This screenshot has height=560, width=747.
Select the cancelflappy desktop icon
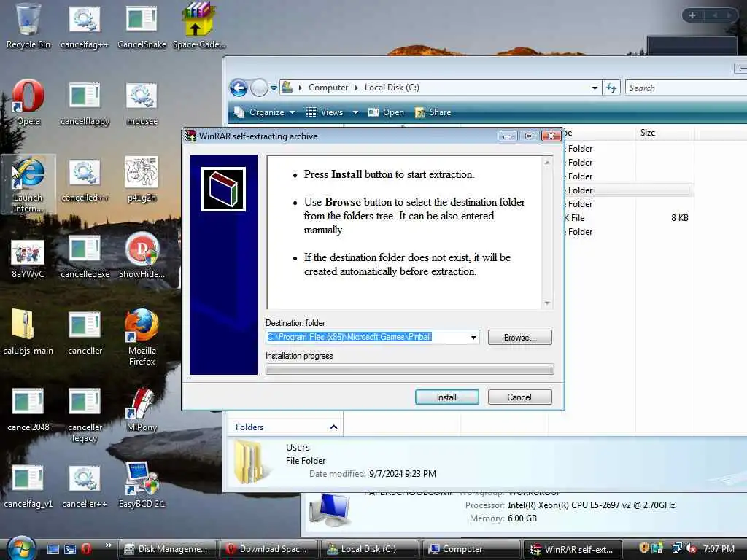point(85,102)
